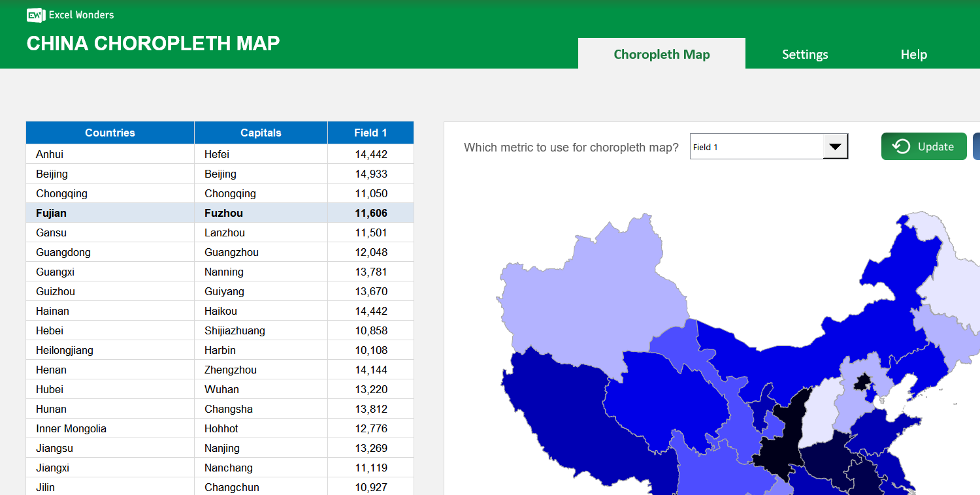Select the Guangdong row in the table
Screen dimensions: 980x495
(x=110, y=252)
